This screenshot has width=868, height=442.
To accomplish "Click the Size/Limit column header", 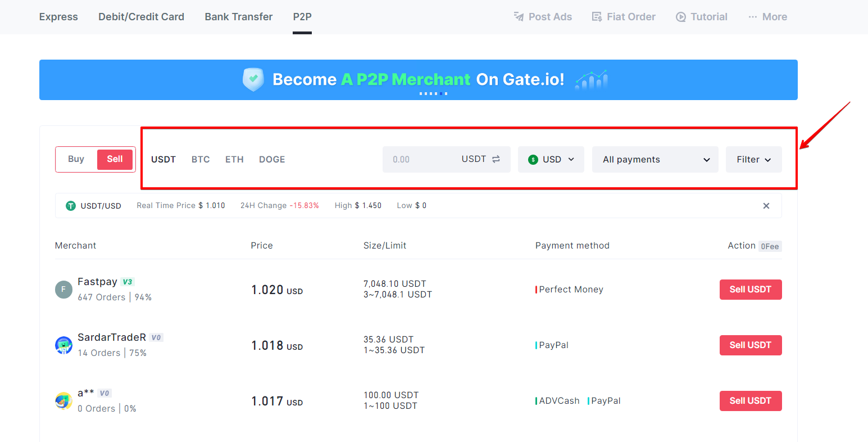I will coord(385,246).
